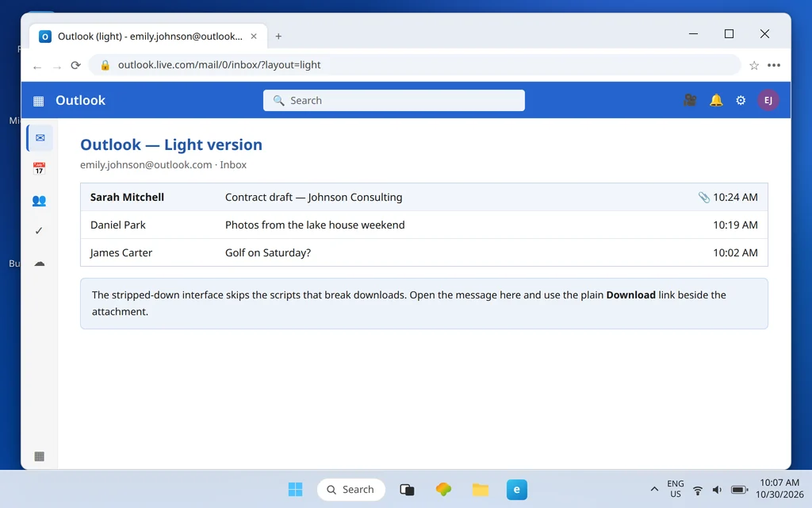This screenshot has height=508, width=812.
Task: Maximize the browser window
Action: coord(729,33)
